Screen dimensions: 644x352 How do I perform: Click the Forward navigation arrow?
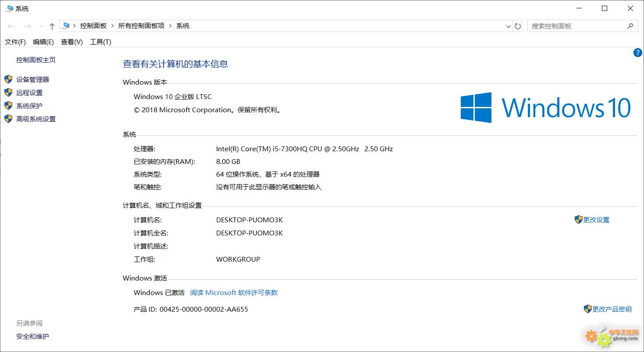(x=27, y=26)
